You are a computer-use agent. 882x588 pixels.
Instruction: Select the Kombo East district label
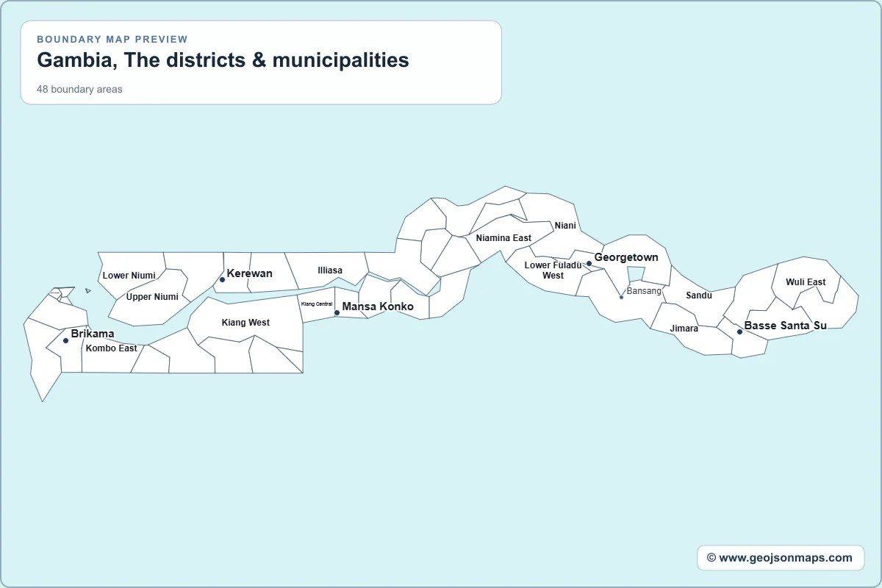[112, 348]
